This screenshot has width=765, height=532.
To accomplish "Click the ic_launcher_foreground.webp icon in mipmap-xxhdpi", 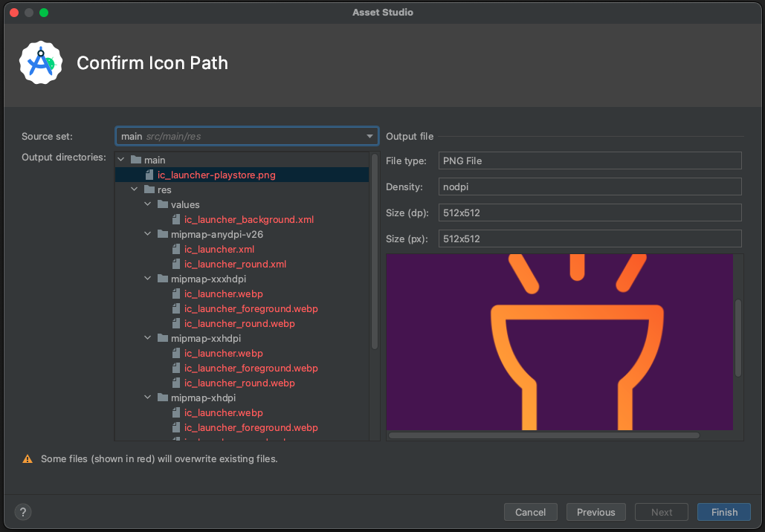I will pos(175,368).
